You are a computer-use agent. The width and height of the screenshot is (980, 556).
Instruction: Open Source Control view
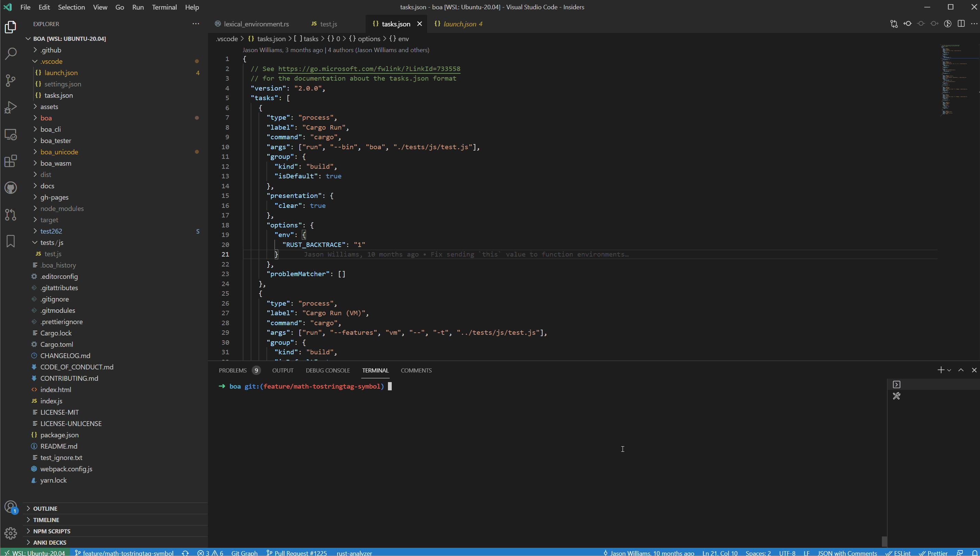point(10,81)
